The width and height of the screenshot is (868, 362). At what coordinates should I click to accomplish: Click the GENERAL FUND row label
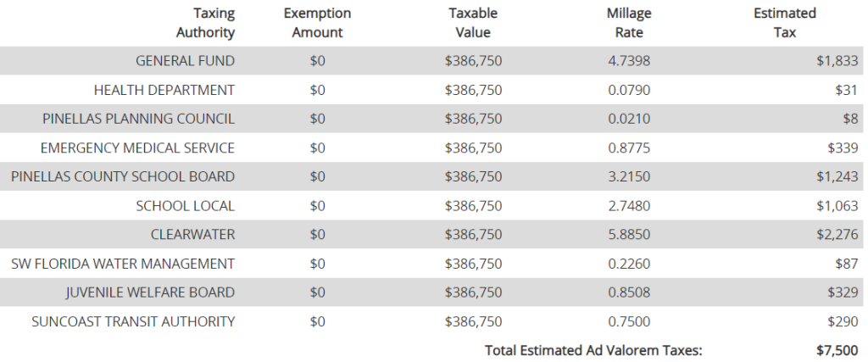185,61
